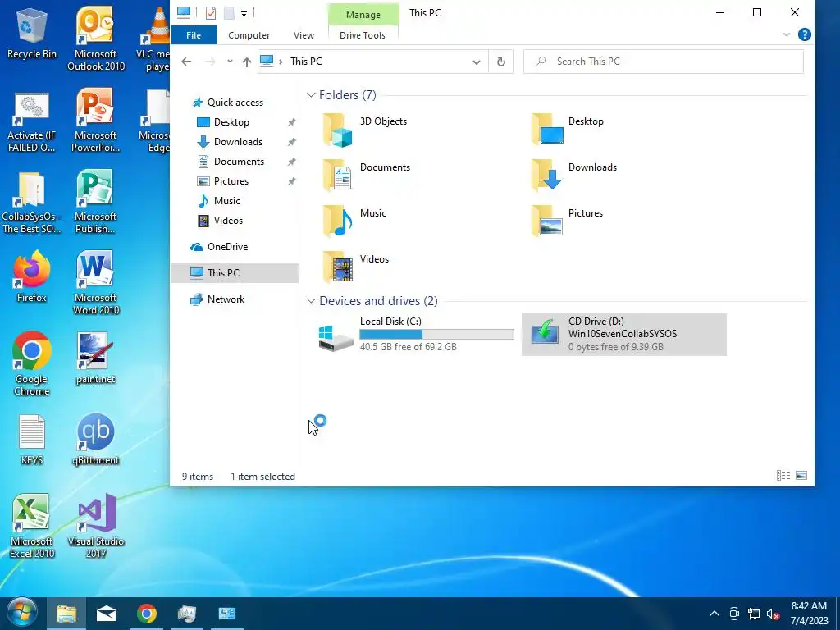This screenshot has height=630, width=840.
Task: Open the Mail app on taskbar
Action: coord(107,614)
